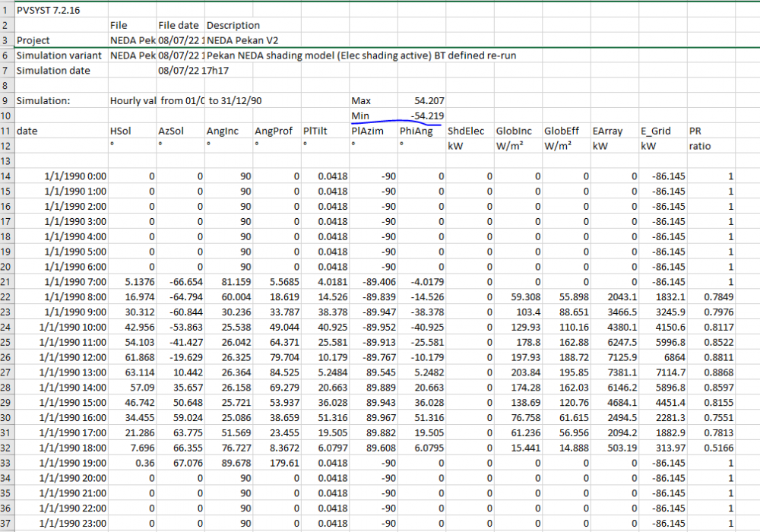Click the HSol column heading cell
The image size is (760, 532).
122,131
